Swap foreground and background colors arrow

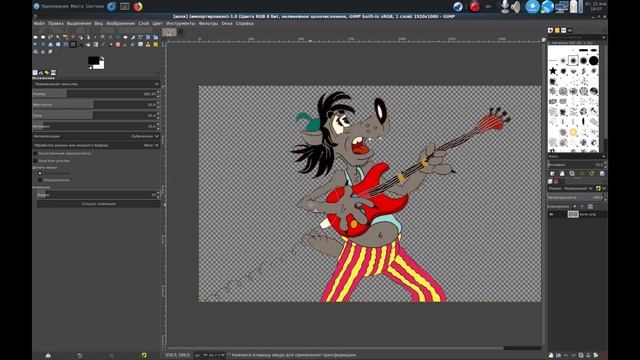(x=102, y=58)
